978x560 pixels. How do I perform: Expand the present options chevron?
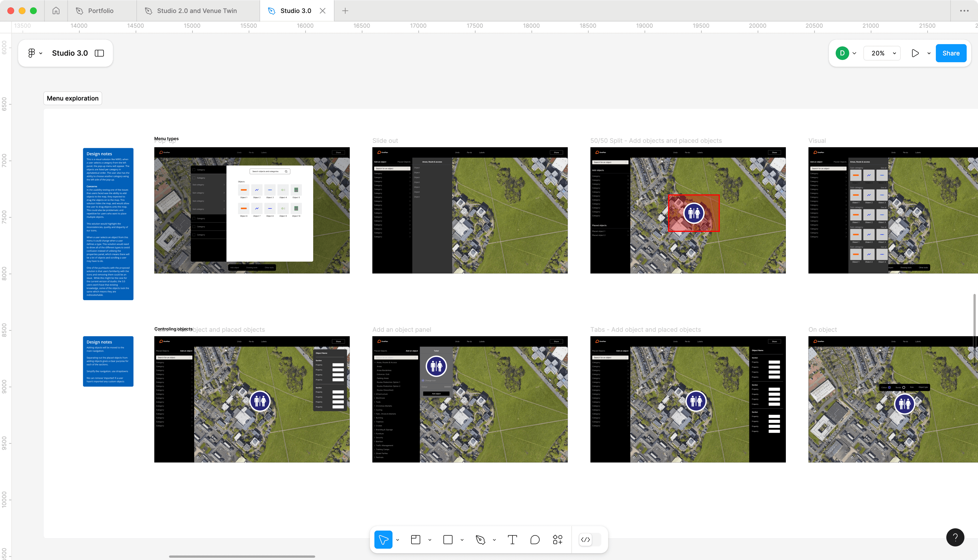pyautogui.click(x=929, y=53)
